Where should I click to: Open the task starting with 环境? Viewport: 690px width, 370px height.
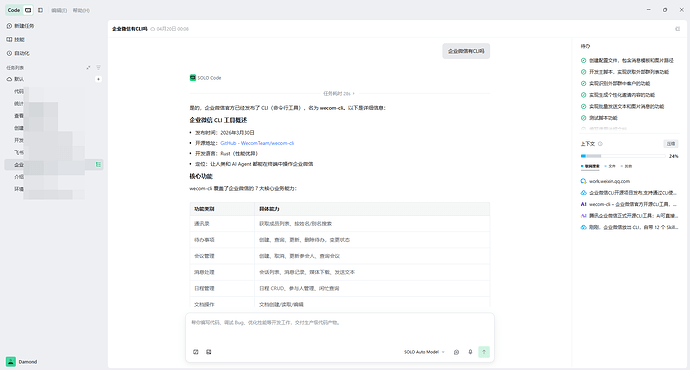point(54,189)
